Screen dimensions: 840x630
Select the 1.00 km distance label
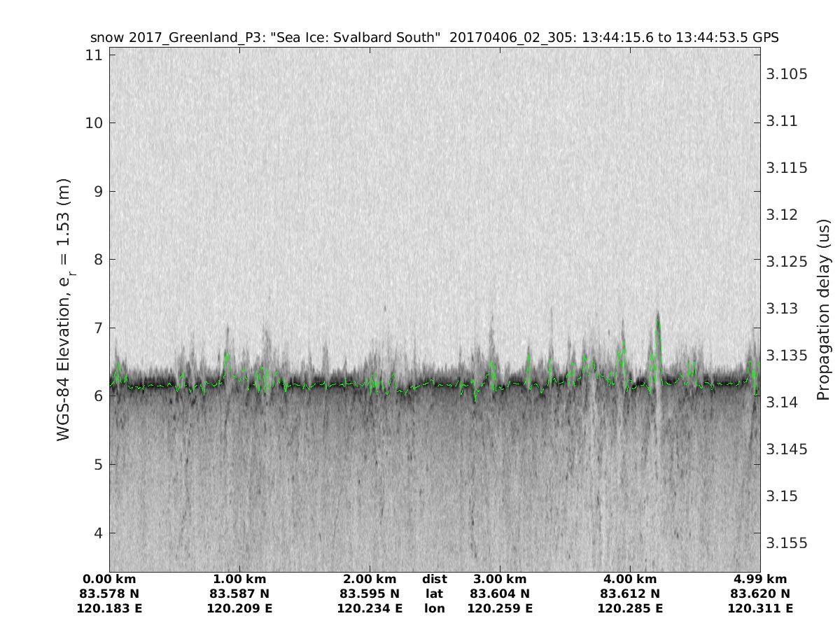239,579
